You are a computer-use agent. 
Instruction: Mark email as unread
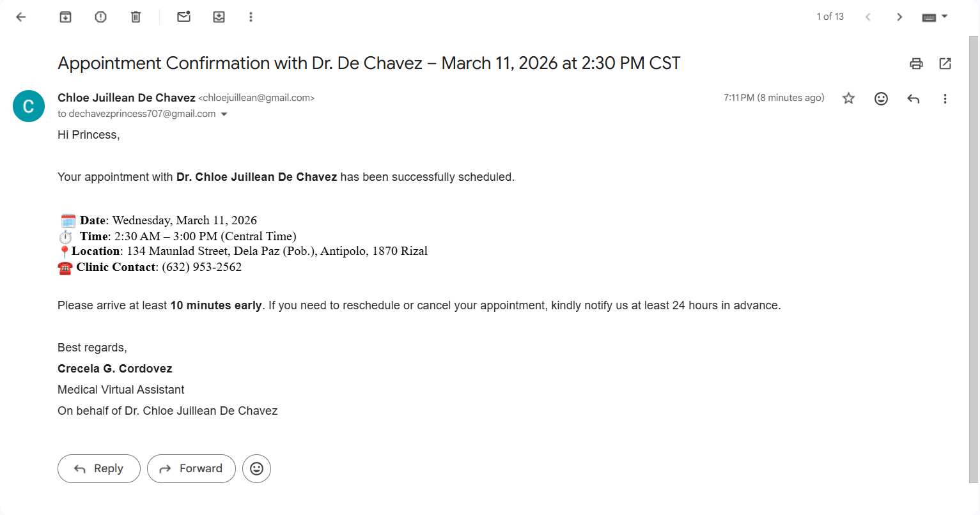click(184, 17)
